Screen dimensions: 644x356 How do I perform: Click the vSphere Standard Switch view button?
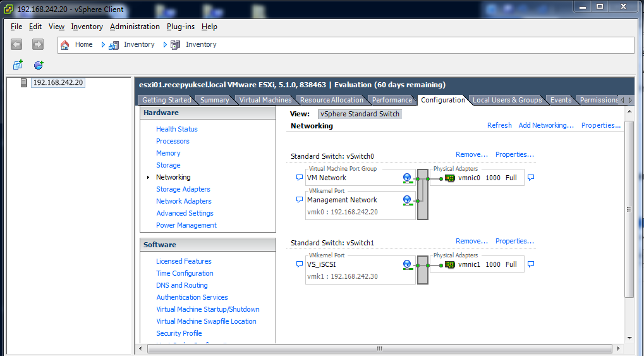click(360, 114)
